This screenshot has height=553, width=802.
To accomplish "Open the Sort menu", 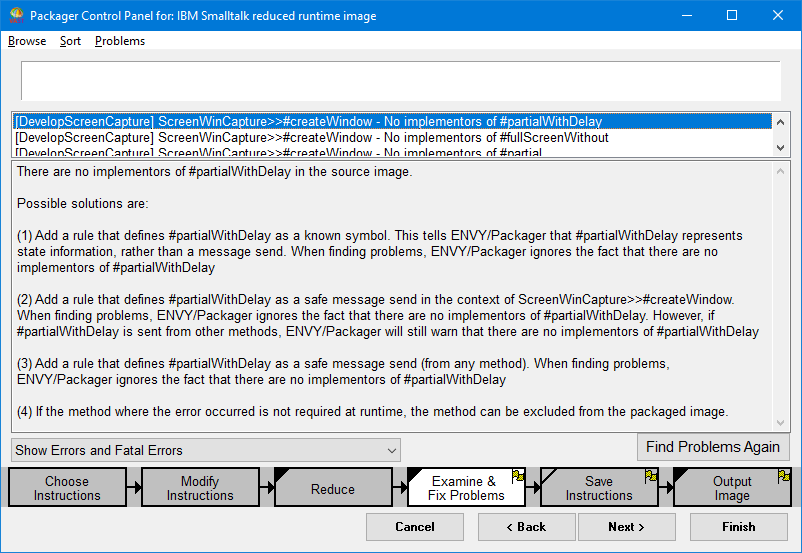I will click(x=70, y=41).
